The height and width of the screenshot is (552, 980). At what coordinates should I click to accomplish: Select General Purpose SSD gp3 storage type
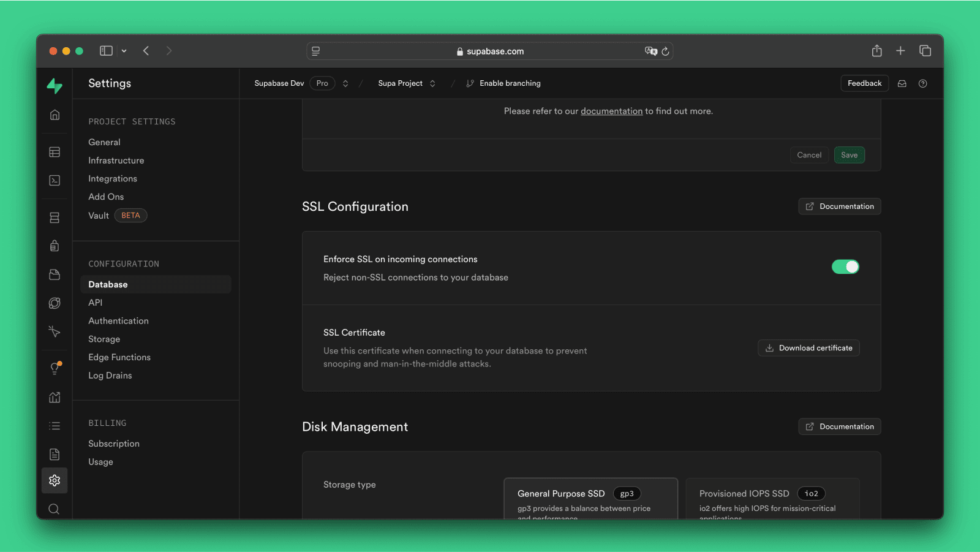point(590,499)
